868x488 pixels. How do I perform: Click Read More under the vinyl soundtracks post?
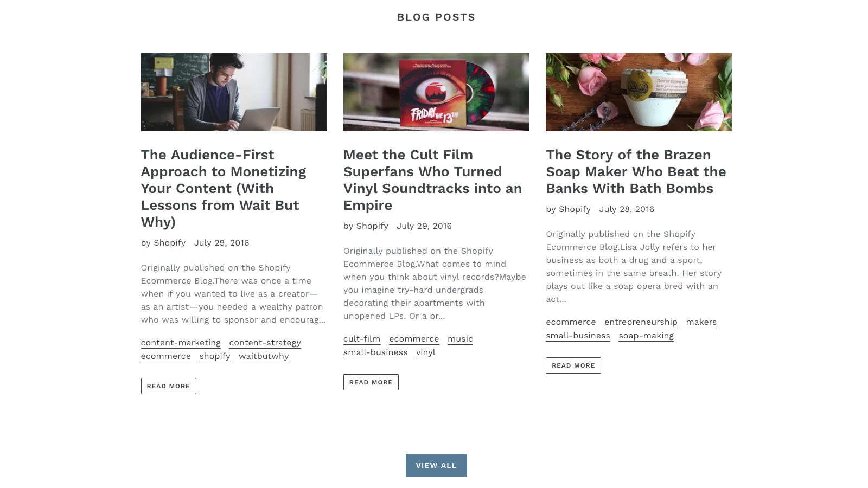coord(371,382)
